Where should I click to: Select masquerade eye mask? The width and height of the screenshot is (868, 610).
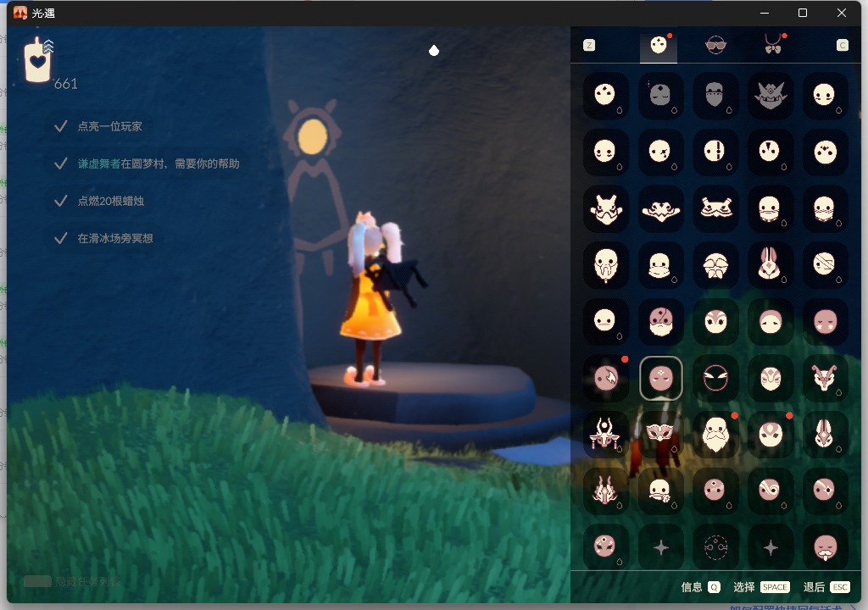[660, 435]
